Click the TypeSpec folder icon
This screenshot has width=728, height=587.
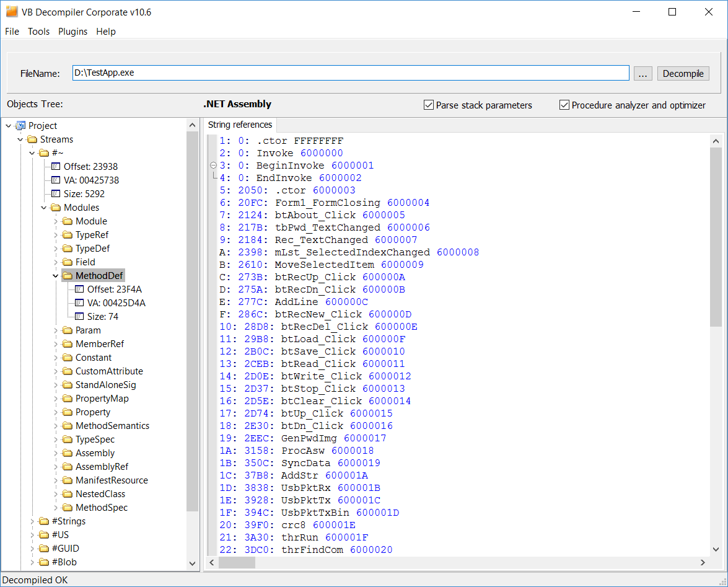point(68,439)
